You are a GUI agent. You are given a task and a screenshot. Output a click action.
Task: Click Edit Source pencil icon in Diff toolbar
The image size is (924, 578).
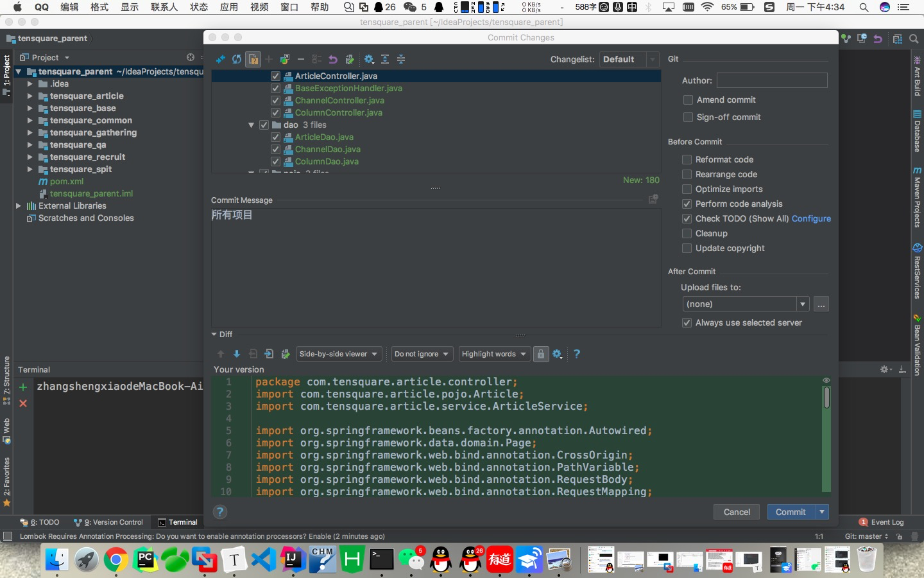pos(286,354)
